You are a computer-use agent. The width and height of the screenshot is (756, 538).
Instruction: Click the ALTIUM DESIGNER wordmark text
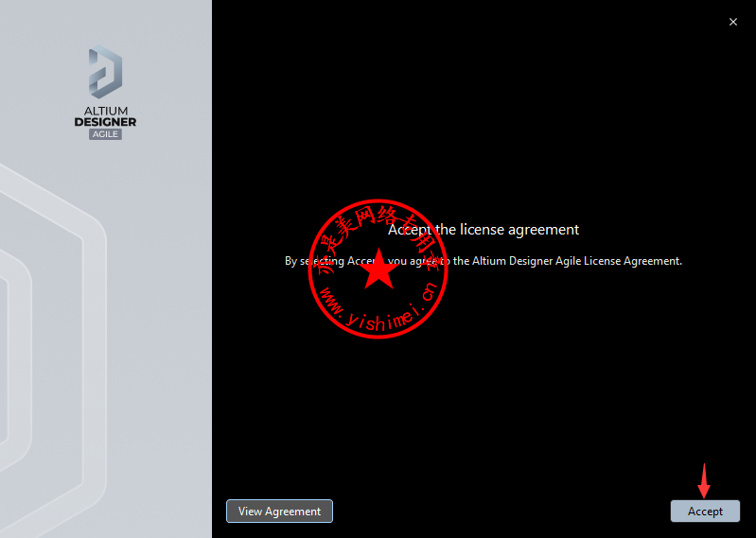coord(105,116)
